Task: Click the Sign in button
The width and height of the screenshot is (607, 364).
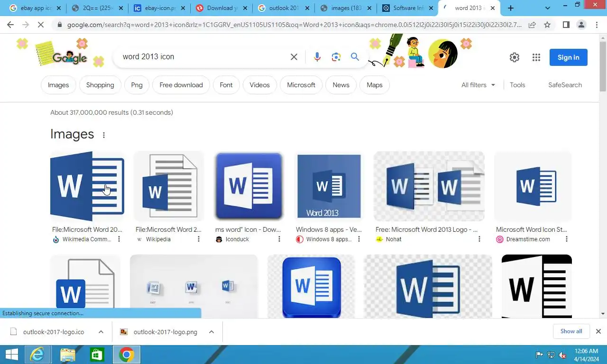Action: tap(568, 57)
